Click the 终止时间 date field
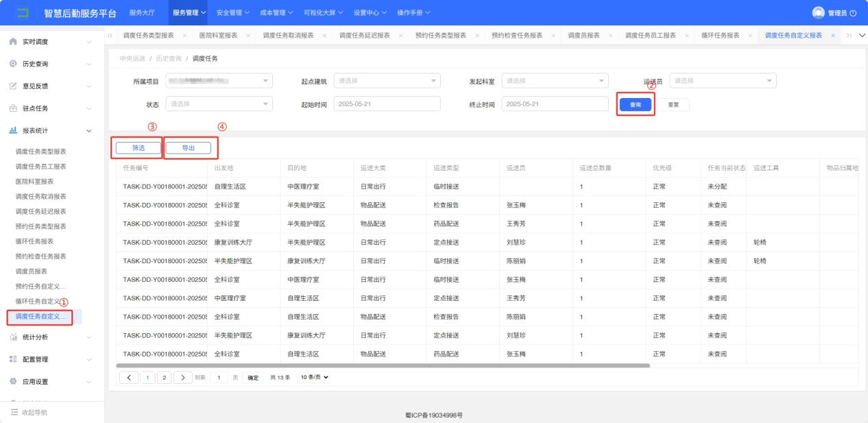Viewport: 868px width, 423px height. (555, 104)
